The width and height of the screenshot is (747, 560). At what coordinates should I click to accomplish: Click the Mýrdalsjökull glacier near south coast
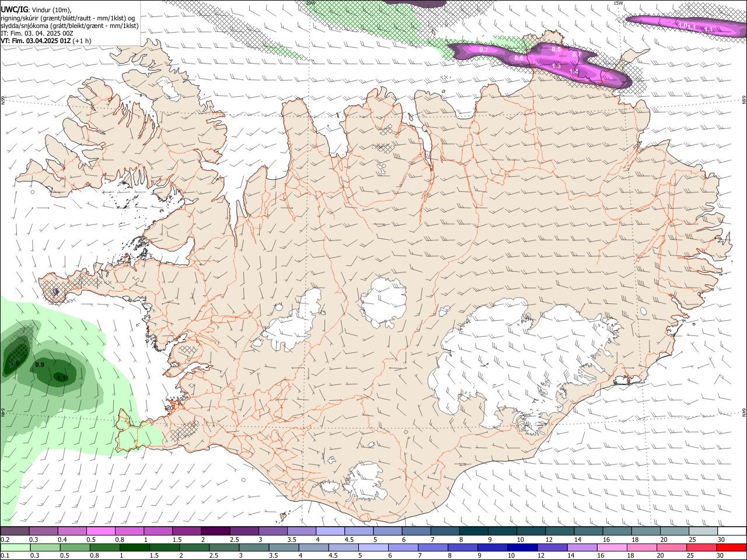[x=366, y=482]
